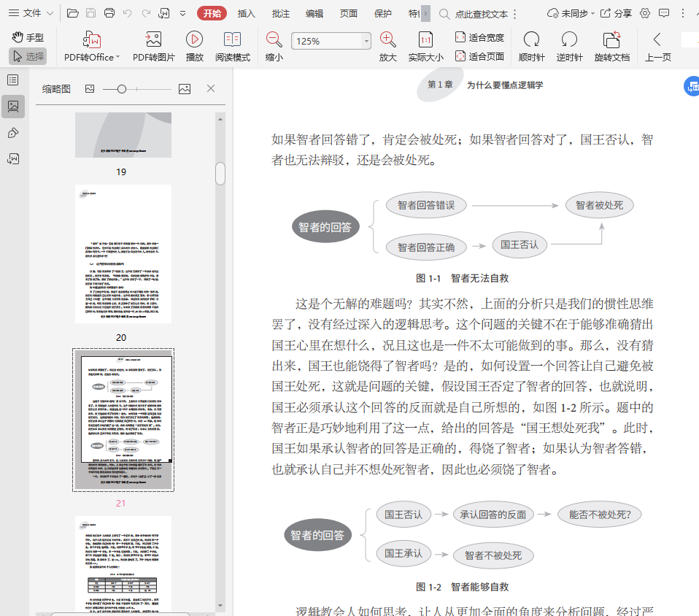
Task: Zoom out with 缩小 magnifier
Action: [274, 40]
